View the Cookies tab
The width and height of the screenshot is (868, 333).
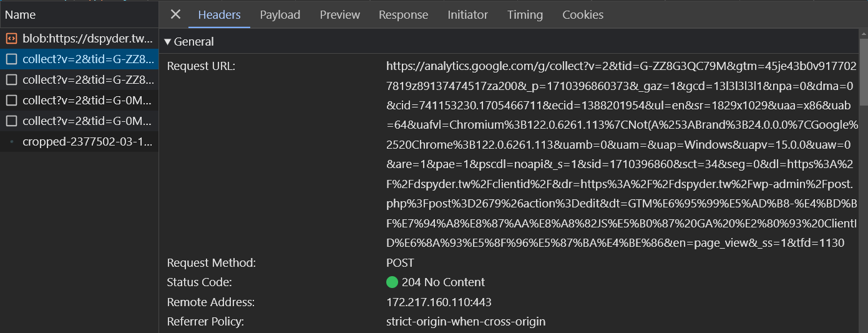point(583,14)
